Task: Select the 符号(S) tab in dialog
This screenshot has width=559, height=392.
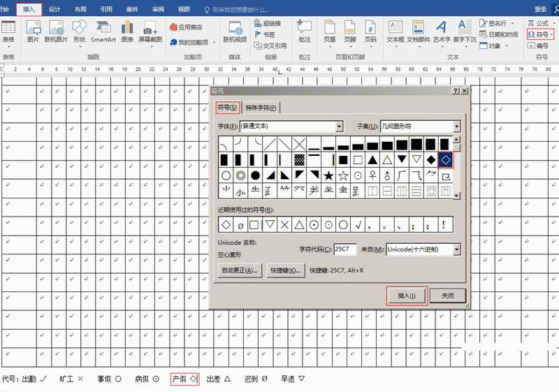Action: point(228,108)
